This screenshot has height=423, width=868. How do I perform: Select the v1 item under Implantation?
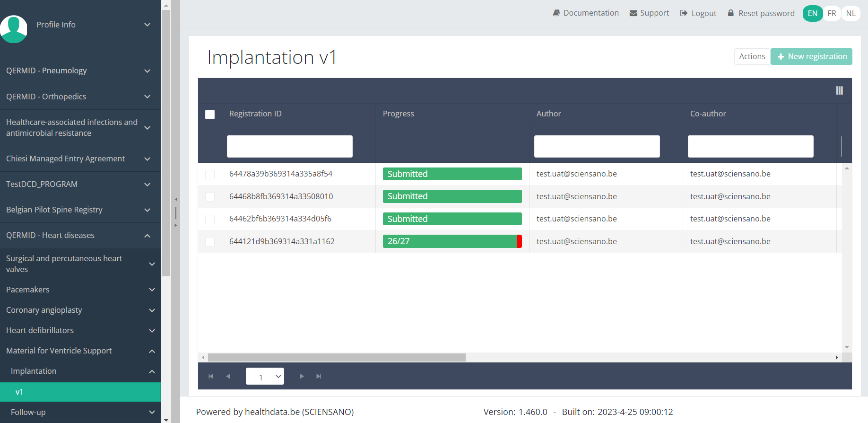click(80, 392)
